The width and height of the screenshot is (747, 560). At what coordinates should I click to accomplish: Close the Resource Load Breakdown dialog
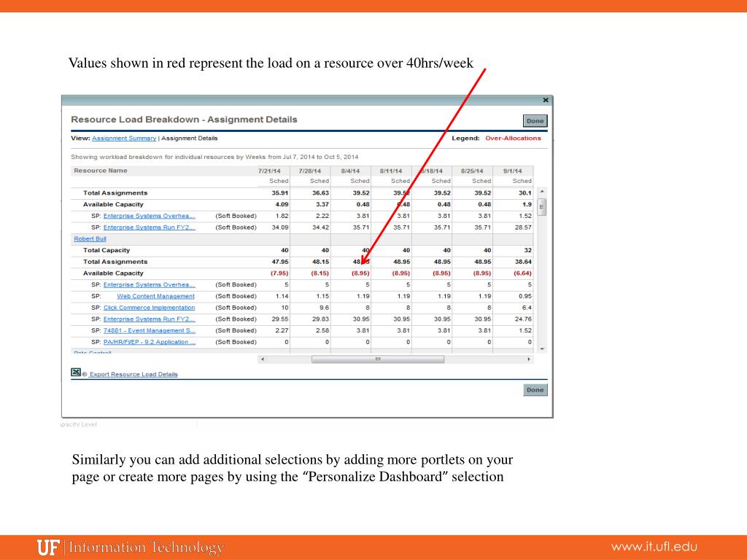(546, 100)
